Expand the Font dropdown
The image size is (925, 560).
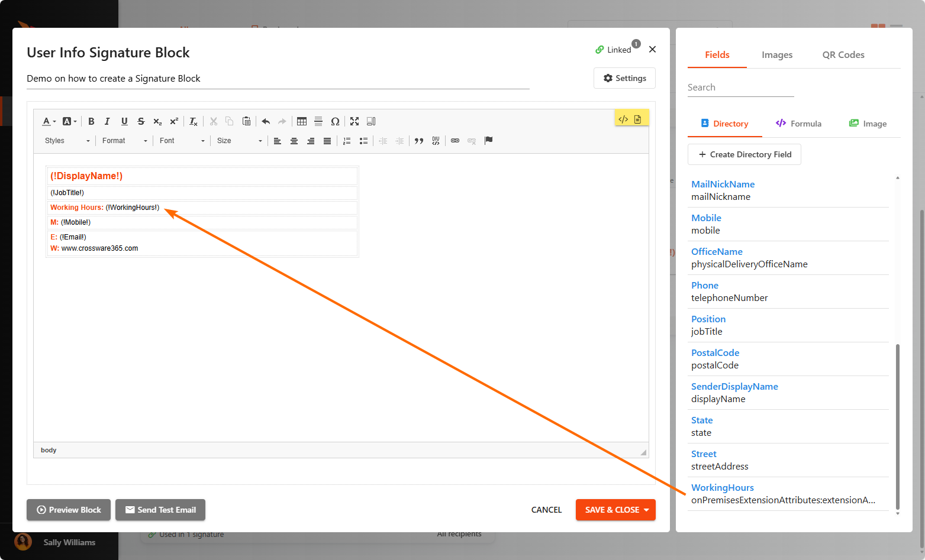(182, 141)
